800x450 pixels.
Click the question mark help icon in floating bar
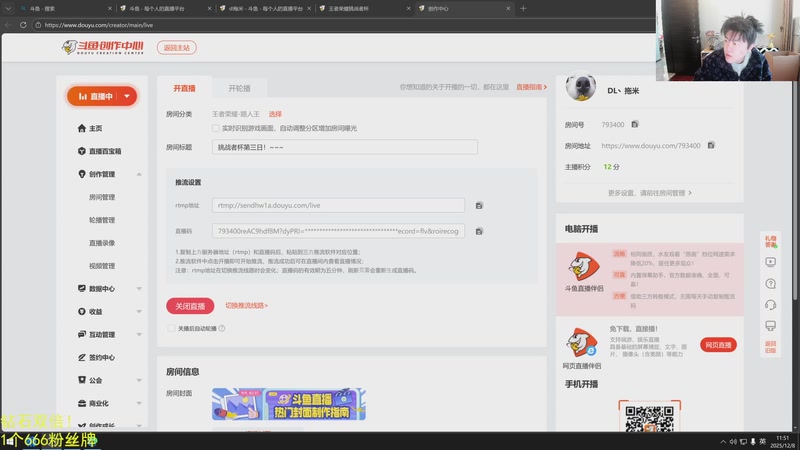[x=770, y=283]
